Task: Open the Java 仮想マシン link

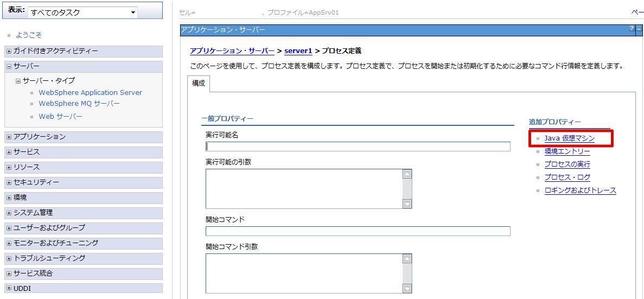Action: click(569, 138)
